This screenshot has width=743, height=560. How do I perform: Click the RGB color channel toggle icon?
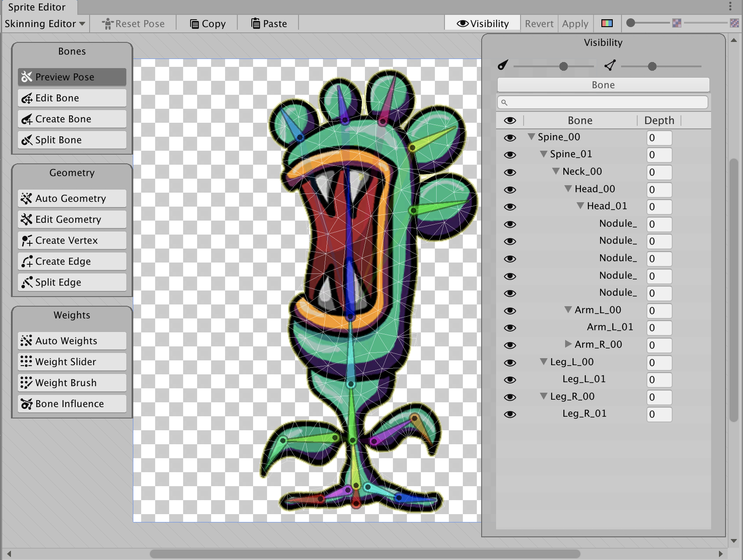point(607,24)
